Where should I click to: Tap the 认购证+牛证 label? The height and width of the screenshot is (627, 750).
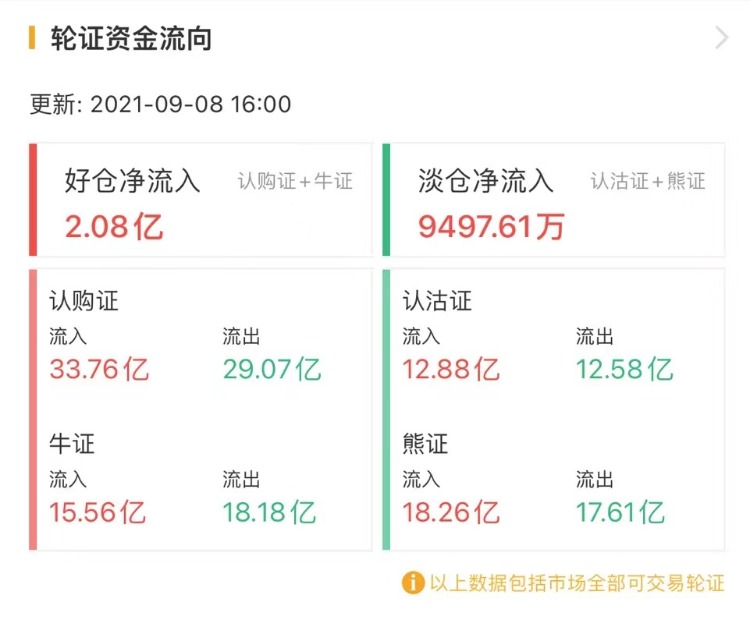pos(295,182)
